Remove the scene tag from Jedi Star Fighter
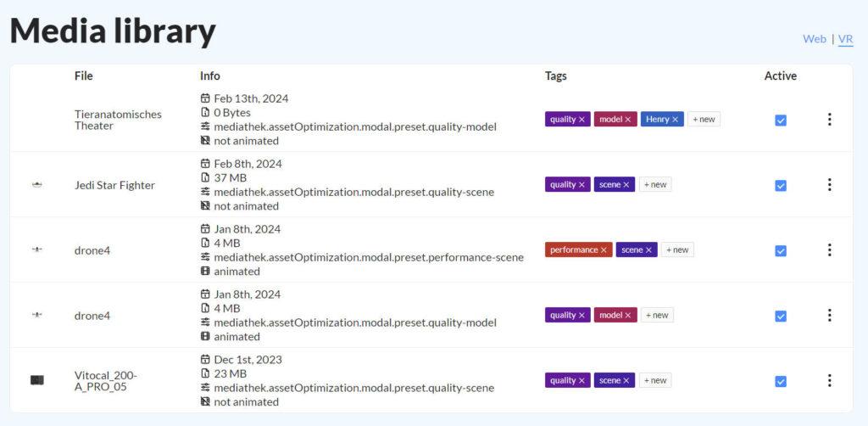Screen dimensions: 868x426 pos(627,185)
